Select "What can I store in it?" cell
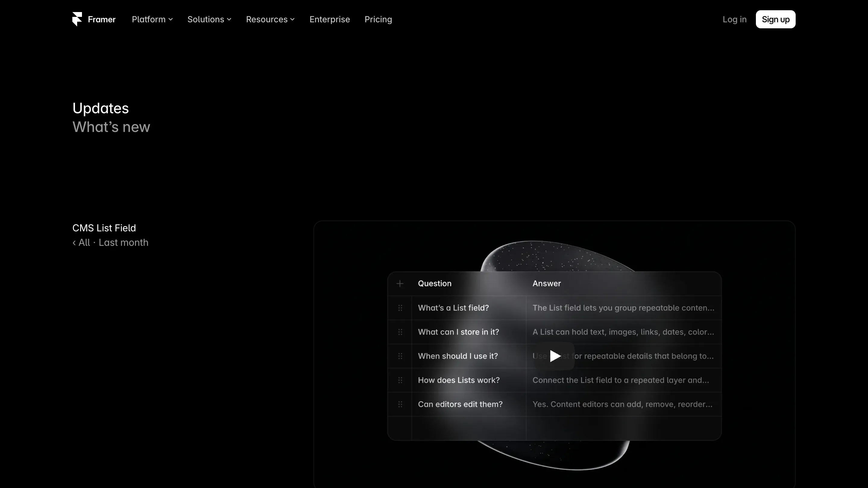The width and height of the screenshot is (868, 488). click(469, 332)
